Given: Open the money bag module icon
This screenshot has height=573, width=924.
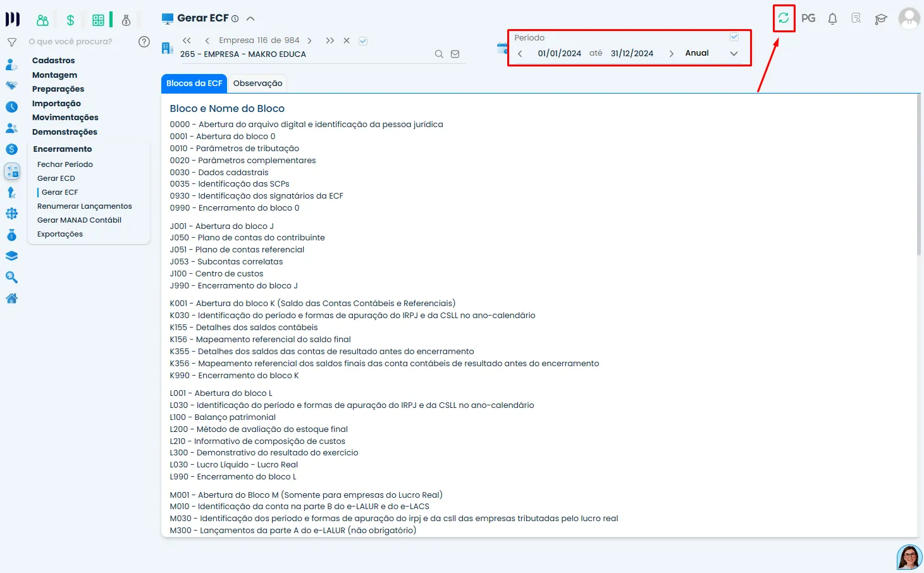Looking at the screenshot, I should tap(126, 20).
